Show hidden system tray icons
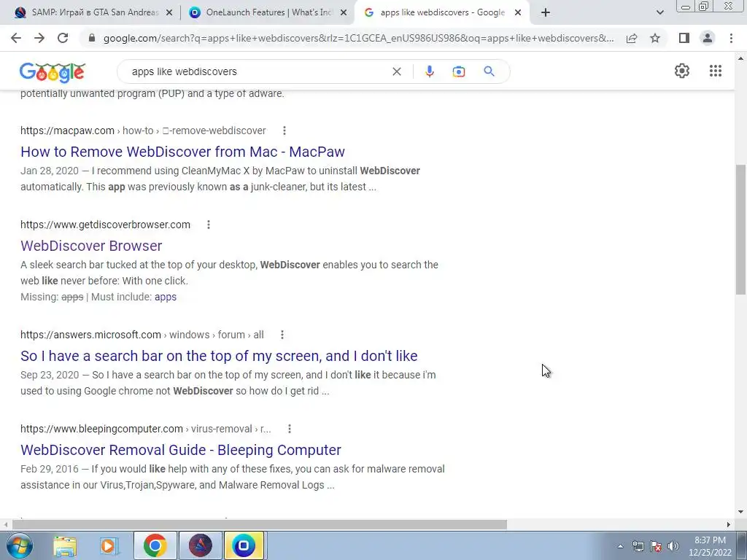Screen dimensions: 747x560 (x=620, y=547)
